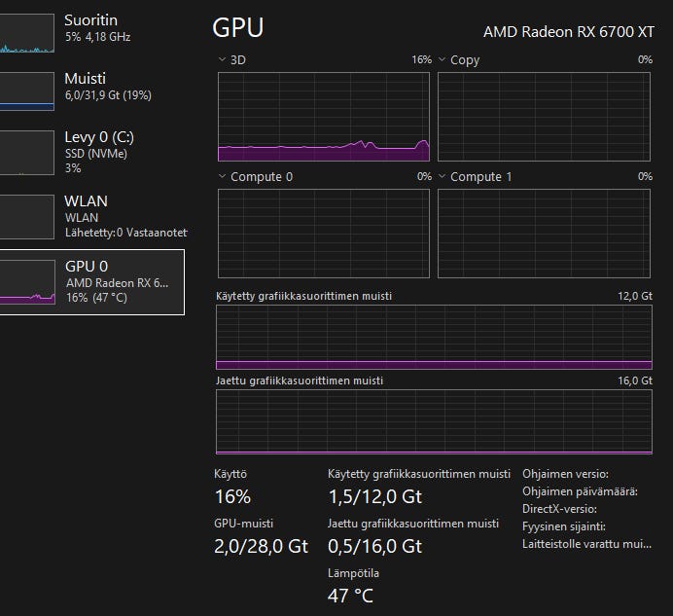Click the Jaettu grafiikkasuorittimen muisti graph
The width and height of the screenshot is (673, 616).
433,421
